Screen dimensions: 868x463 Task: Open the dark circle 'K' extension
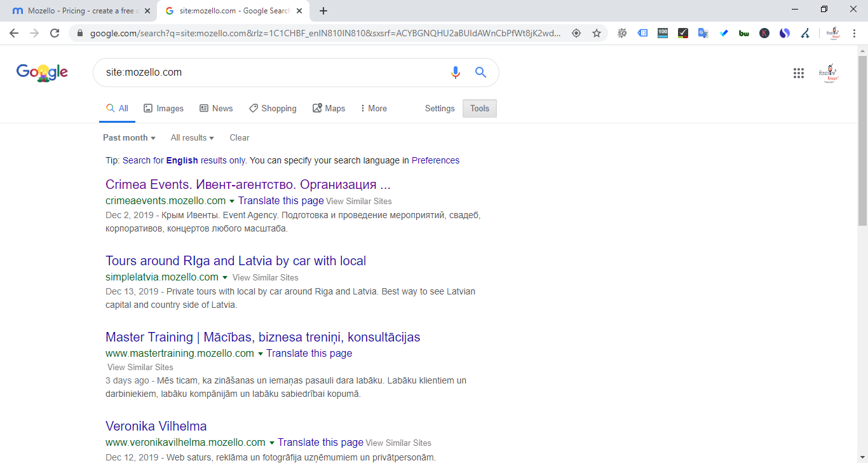pyautogui.click(x=764, y=33)
